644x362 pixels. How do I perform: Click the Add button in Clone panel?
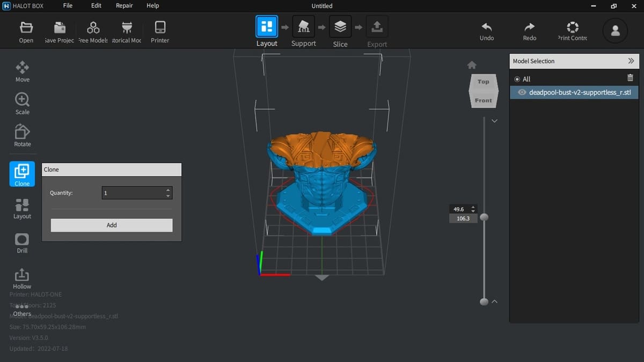(112, 225)
